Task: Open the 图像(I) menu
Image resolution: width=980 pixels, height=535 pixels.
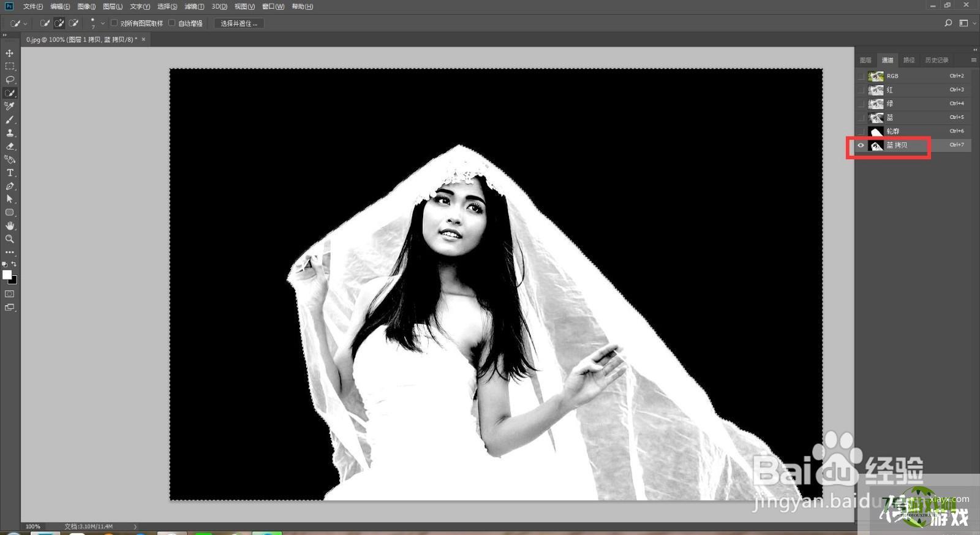Action: [x=86, y=7]
